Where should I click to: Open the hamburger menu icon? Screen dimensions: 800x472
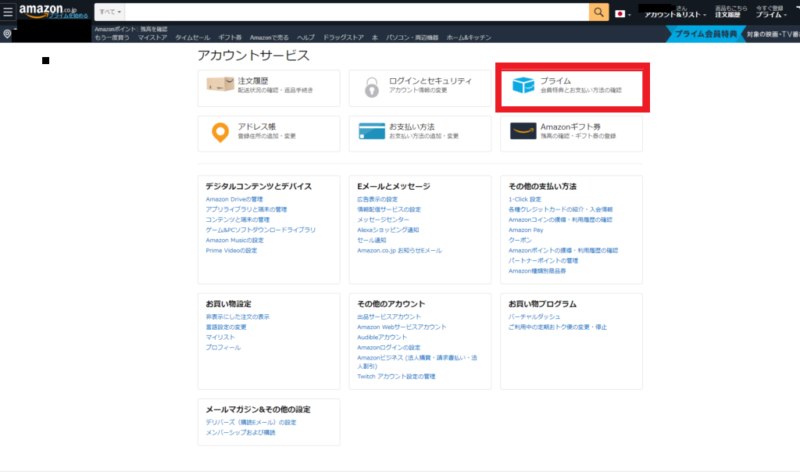click(x=8, y=12)
